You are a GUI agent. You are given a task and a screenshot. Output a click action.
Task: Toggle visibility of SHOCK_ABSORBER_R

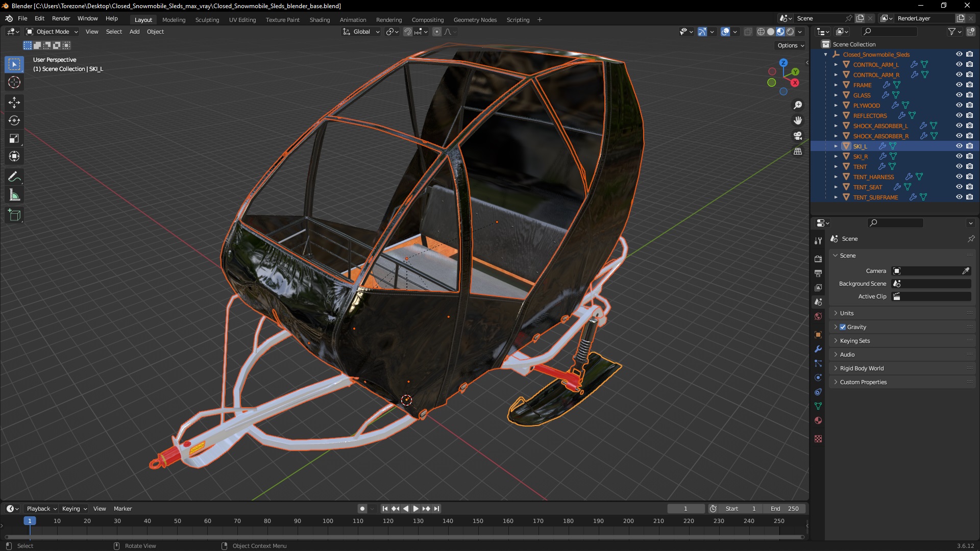[957, 136]
